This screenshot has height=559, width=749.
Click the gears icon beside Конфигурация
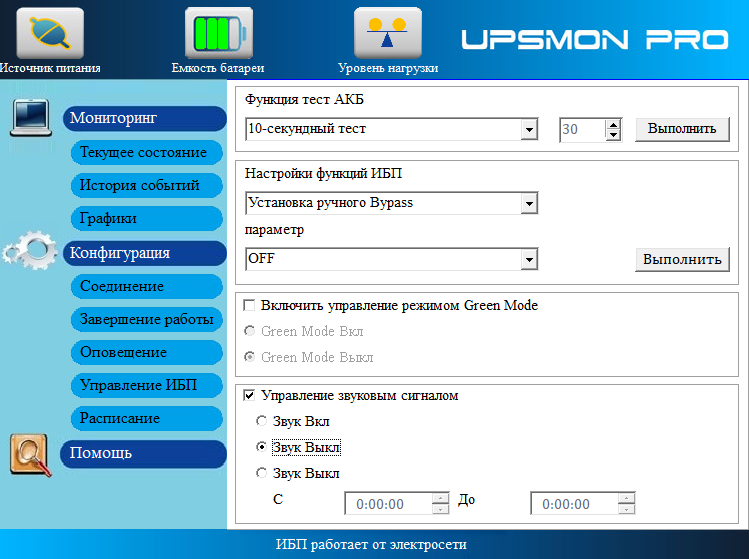[x=30, y=250]
